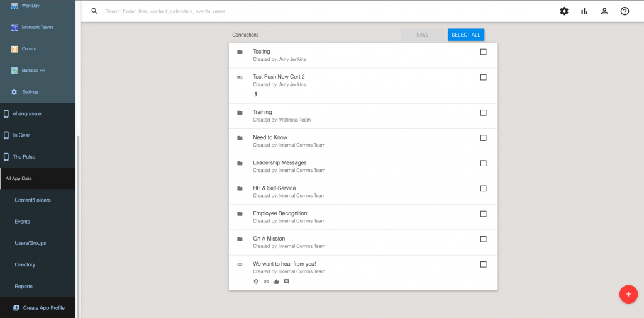Click the search magnifier icon
Image resolution: width=644 pixels, height=318 pixels.
pyautogui.click(x=94, y=11)
